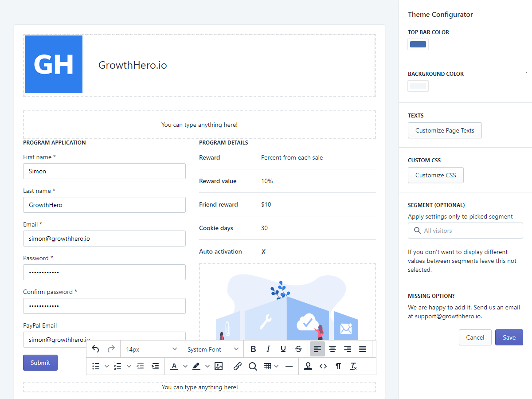
Task: Insert a bullet list
Action: pos(96,366)
